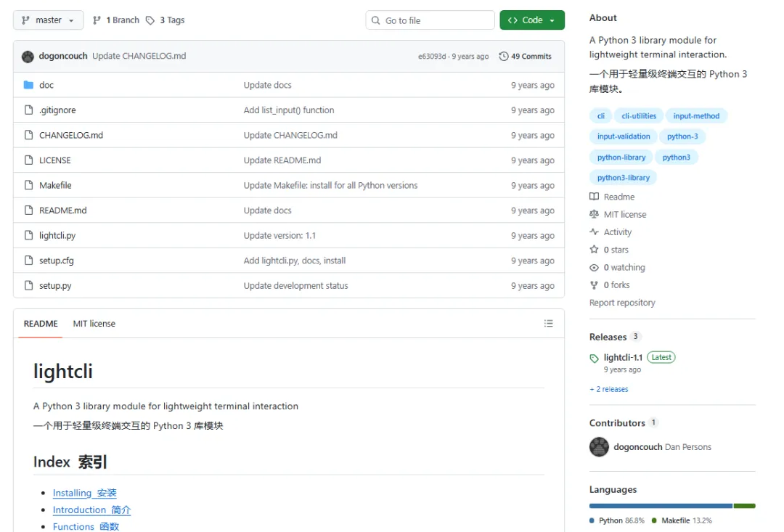The width and height of the screenshot is (784, 532).
Task: Open the lightcli.py file
Action: [x=57, y=235]
